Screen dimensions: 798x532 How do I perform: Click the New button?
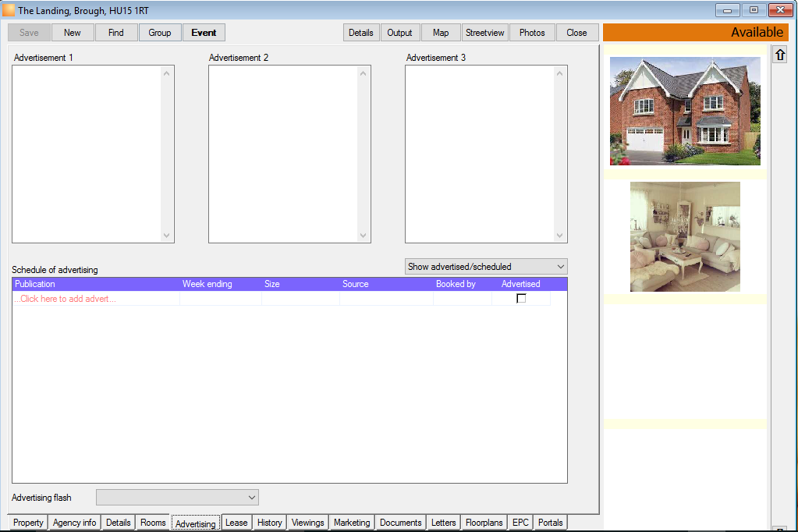(x=73, y=33)
